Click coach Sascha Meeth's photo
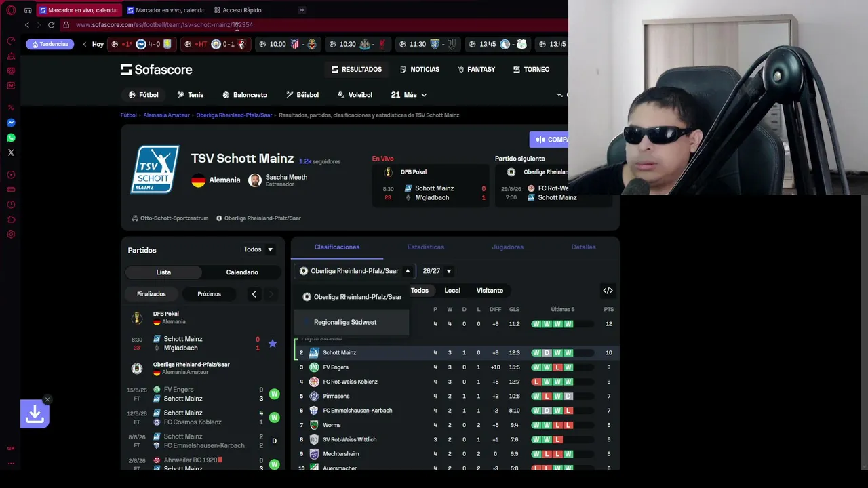This screenshot has height=488, width=868. pyautogui.click(x=255, y=180)
